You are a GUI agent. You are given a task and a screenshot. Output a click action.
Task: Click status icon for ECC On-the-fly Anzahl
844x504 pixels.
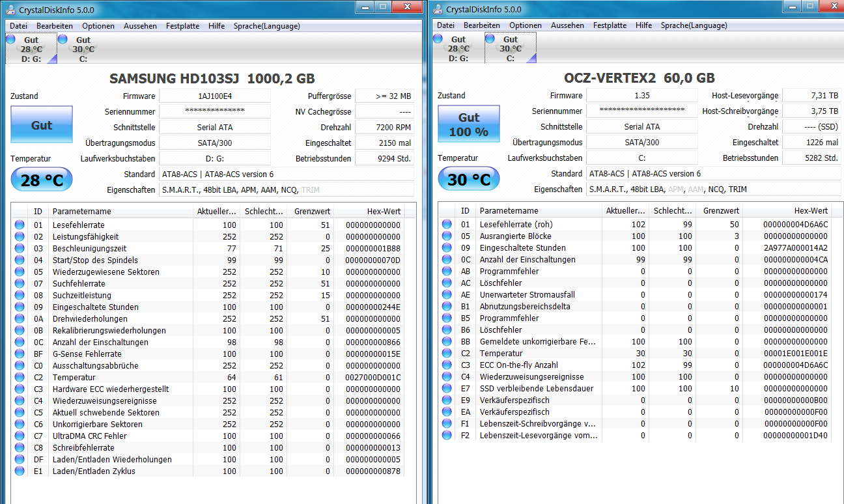click(x=447, y=365)
